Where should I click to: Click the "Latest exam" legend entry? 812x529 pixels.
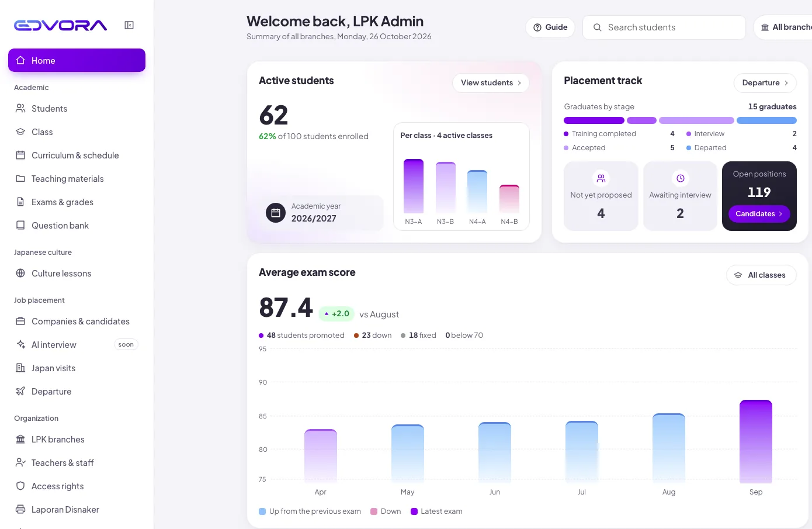(x=436, y=511)
